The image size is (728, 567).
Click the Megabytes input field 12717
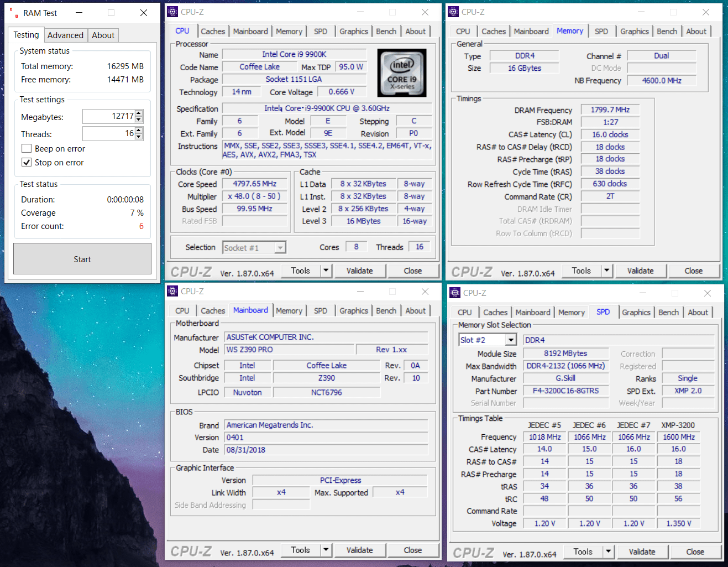109,117
